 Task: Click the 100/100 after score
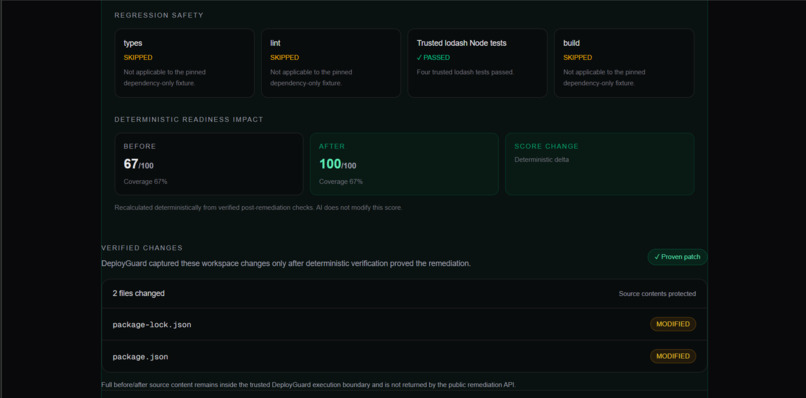tap(337, 165)
